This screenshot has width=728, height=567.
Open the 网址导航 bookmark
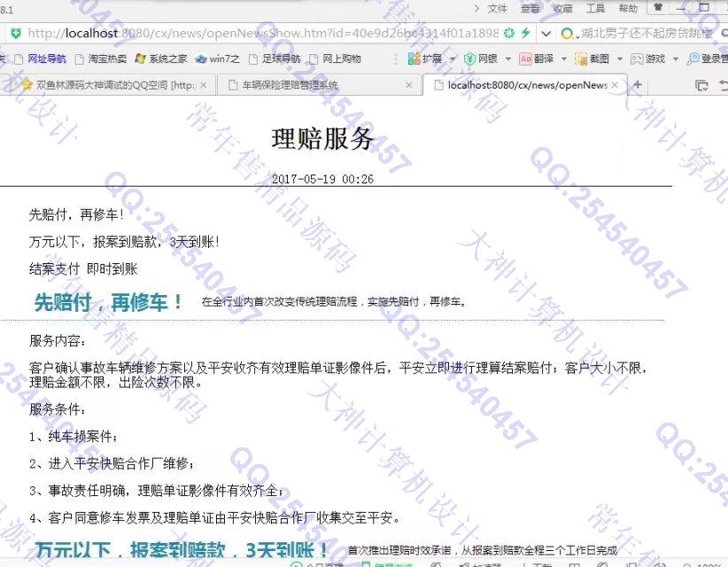coord(41,58)
